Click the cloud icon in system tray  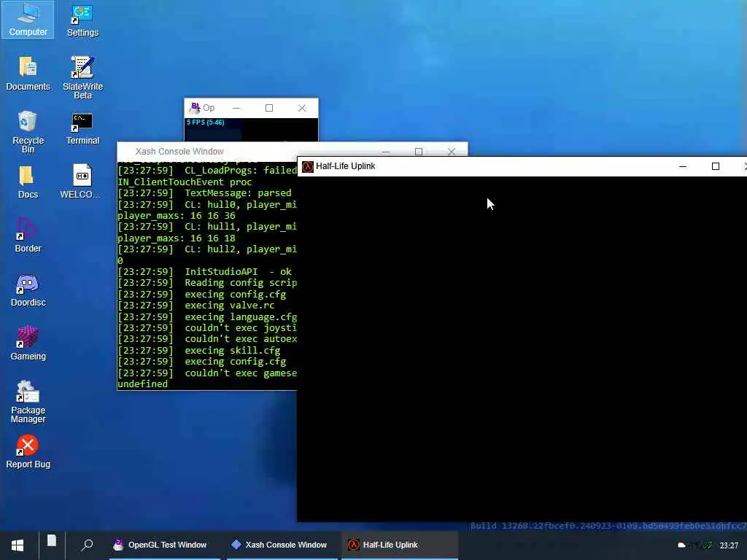(681, 545)
